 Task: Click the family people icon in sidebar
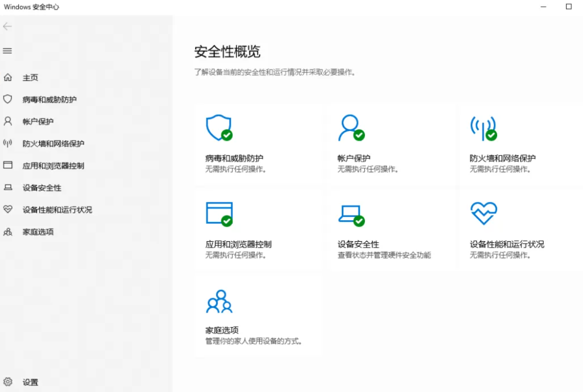pyautogui.click(x=7, y=231)
